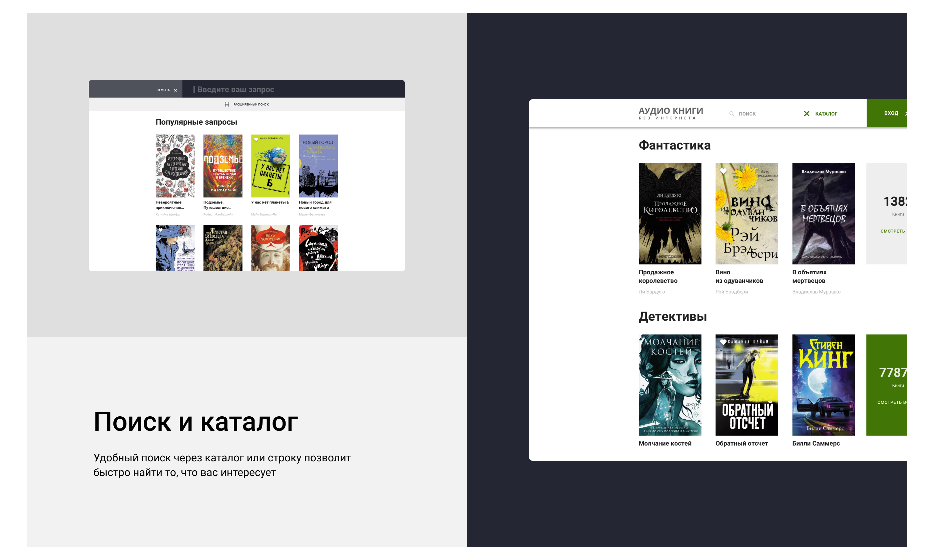Click the 'Введите ваш запрос' search field
Viewport: 934px width, 560px height.
click(293, 89)
